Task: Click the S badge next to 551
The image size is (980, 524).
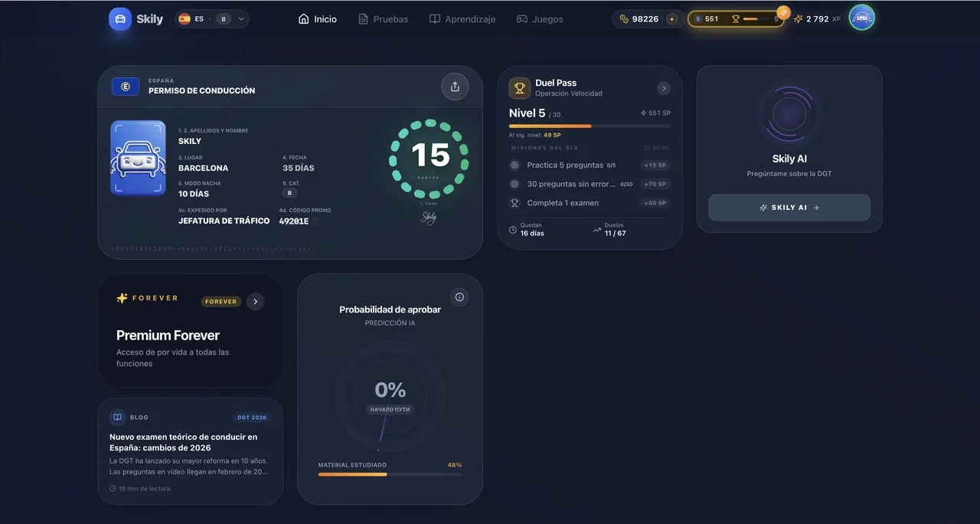Action: coord(697,19)
